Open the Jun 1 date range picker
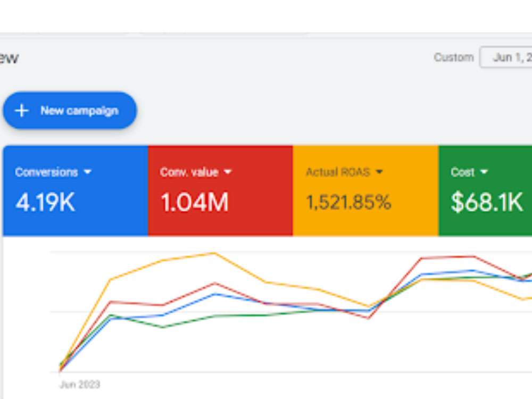 (506, 57)
